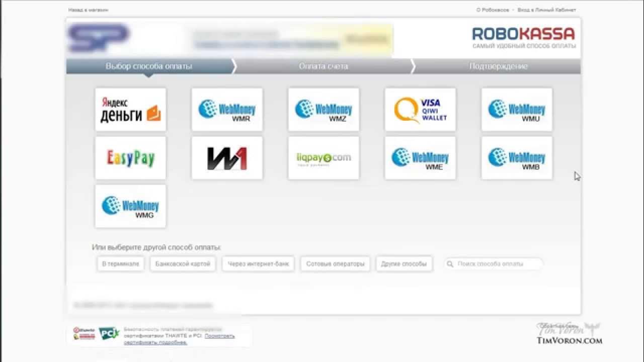Click the 'Другие способы' button
Image resolution: width=644 pixels, height=362 pixels.
404,264
